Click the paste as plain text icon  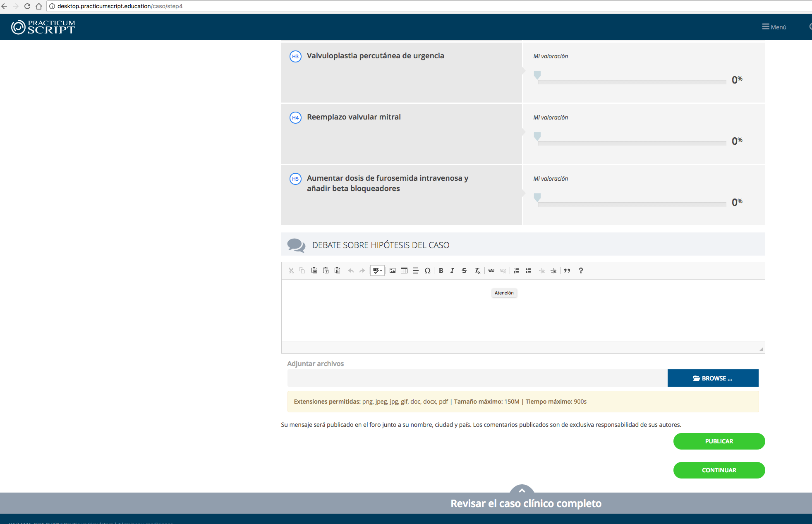326,270
